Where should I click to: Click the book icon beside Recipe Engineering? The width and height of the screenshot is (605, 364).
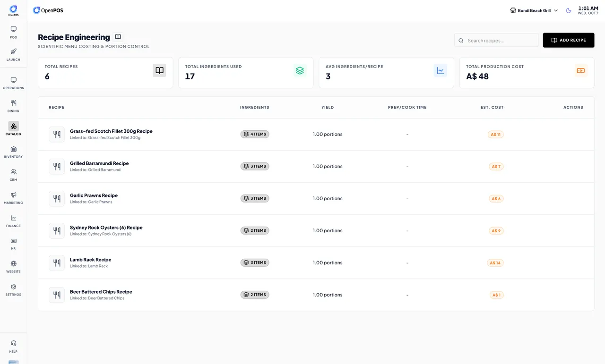click(x=118, y=37)
